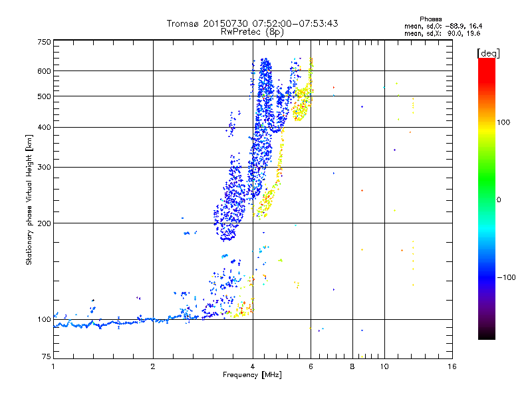Click the '300' height axis label

[44, 168]
